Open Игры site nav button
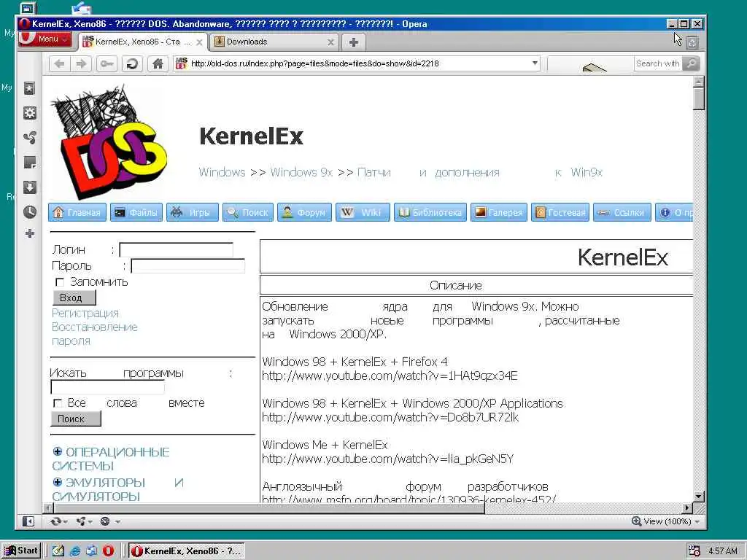747x560 pixels. point(193,212)
